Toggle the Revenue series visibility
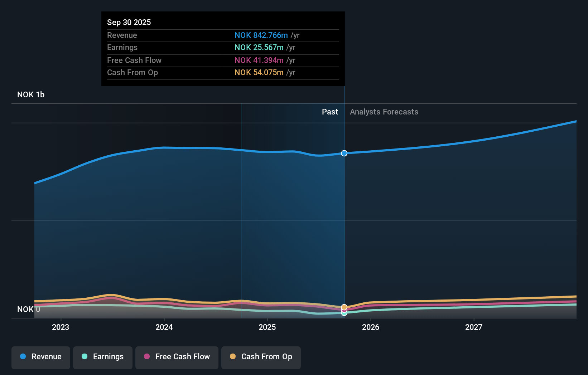Viewport: 588px width, 375px height. (x=40, y=357)
